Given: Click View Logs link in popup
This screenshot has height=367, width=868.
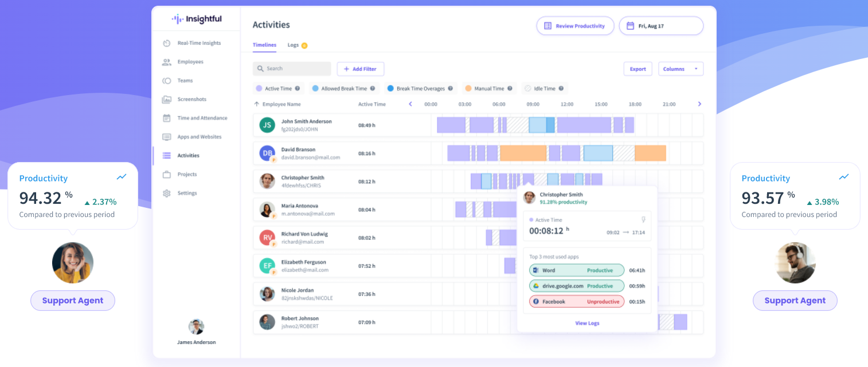Looking at the screenshot, I should (x=587, y=323).
